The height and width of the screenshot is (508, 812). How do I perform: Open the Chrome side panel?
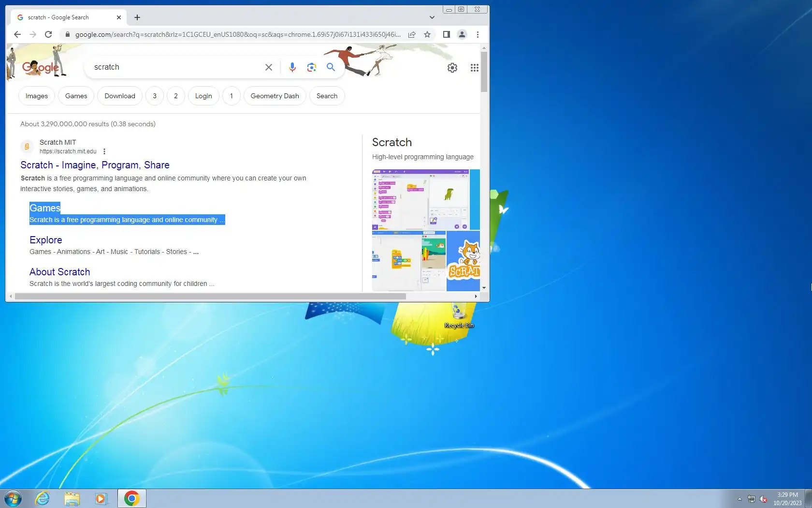coord(447,34)
